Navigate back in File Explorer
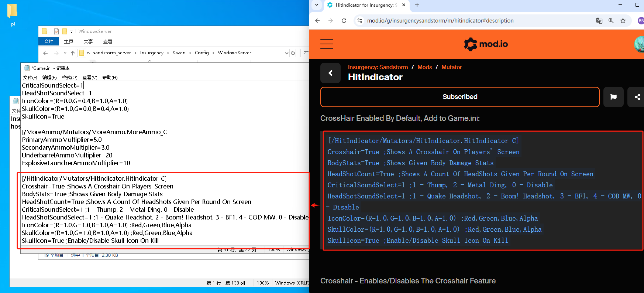The image size is (644, 293). pos(45,53)
